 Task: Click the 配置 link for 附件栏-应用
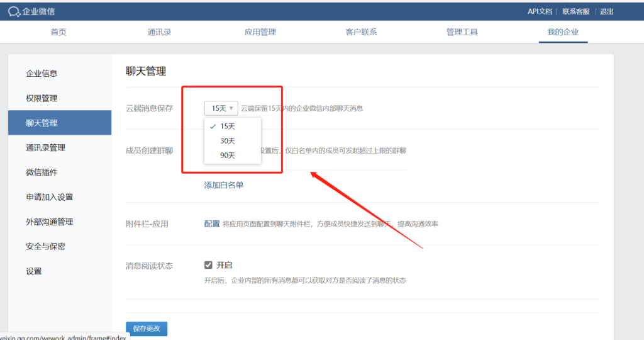212,224
